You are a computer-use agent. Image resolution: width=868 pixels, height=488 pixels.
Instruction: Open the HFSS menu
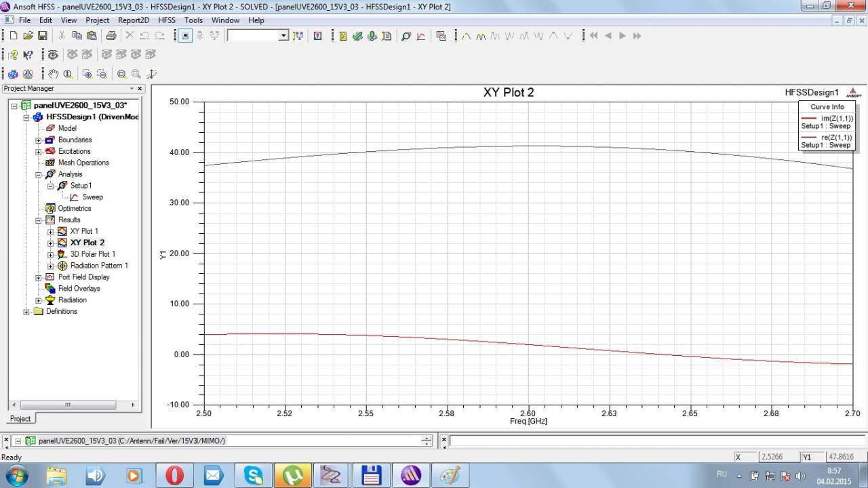click(166, 20)
